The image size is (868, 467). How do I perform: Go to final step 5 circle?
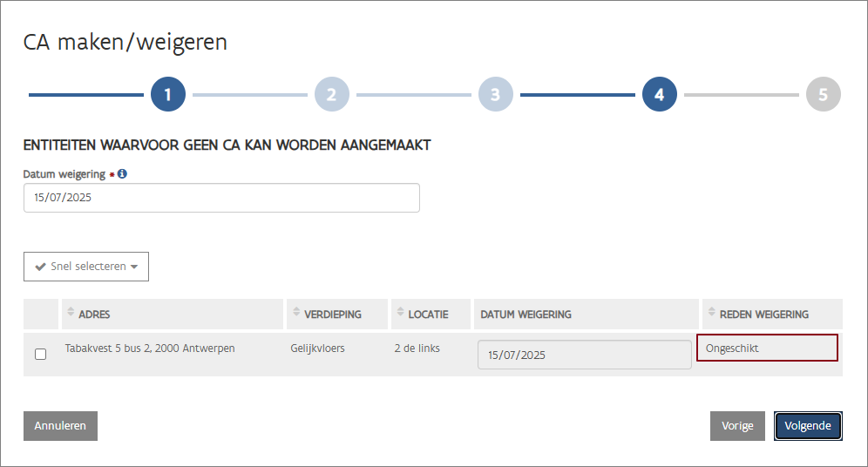coord(823,94)
